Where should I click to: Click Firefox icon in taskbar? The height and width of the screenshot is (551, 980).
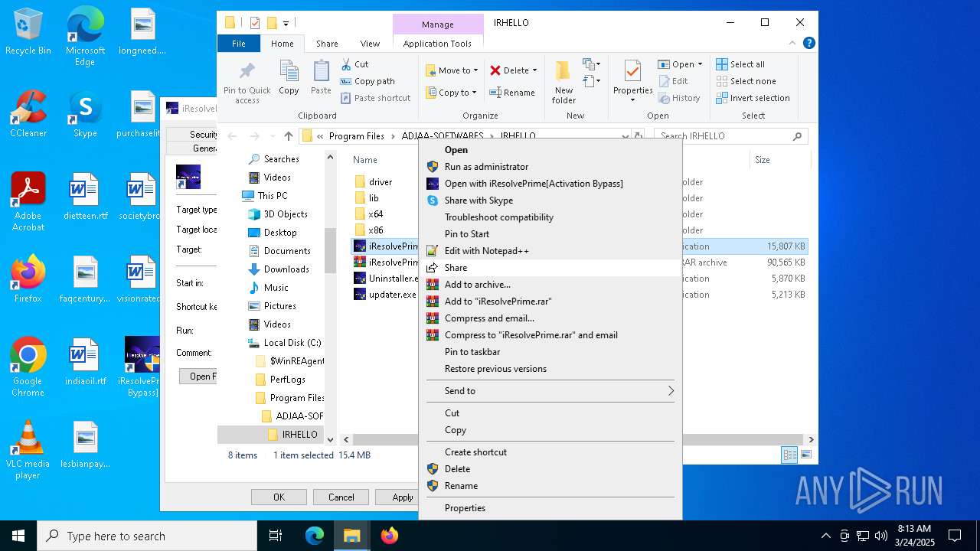[390, 536]
